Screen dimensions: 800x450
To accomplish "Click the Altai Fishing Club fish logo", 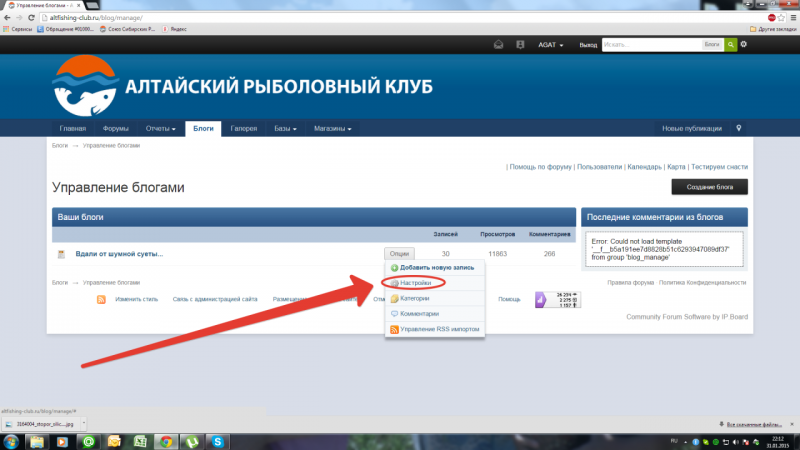I will [x=85, y=86].
